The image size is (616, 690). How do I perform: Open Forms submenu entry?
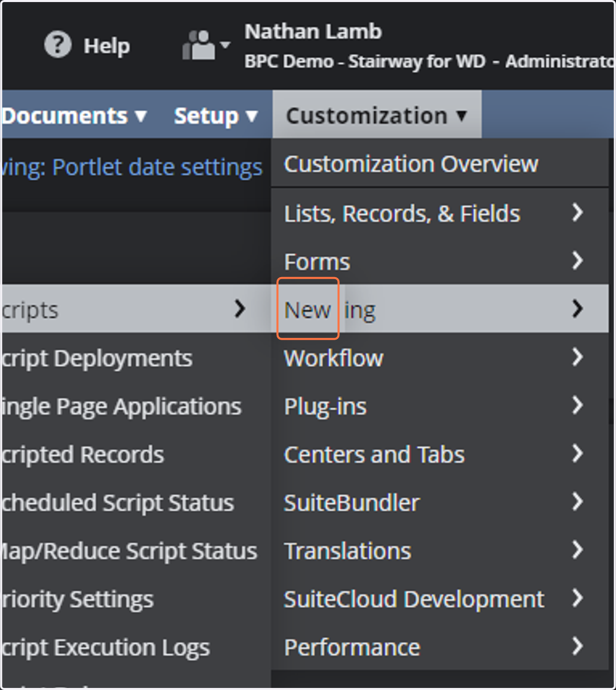pos(439,261)
